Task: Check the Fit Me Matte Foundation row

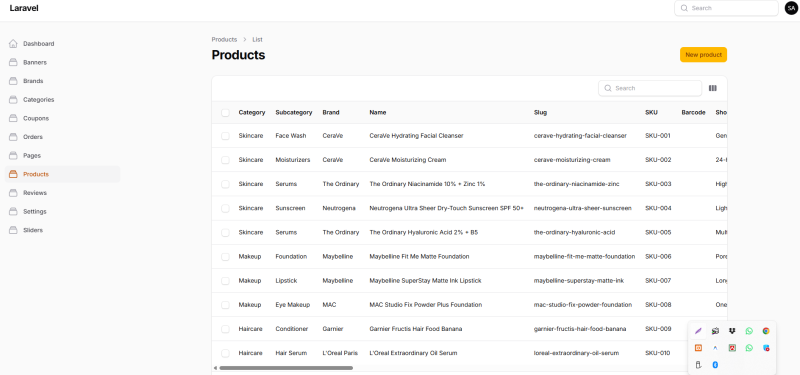Action: 226,257
